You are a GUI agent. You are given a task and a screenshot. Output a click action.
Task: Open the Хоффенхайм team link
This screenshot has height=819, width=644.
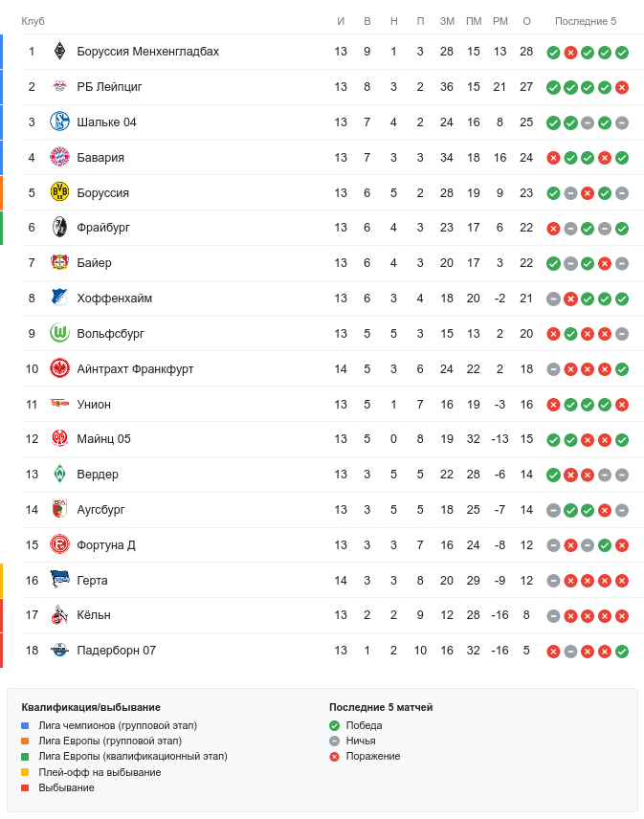coord(114,299)
